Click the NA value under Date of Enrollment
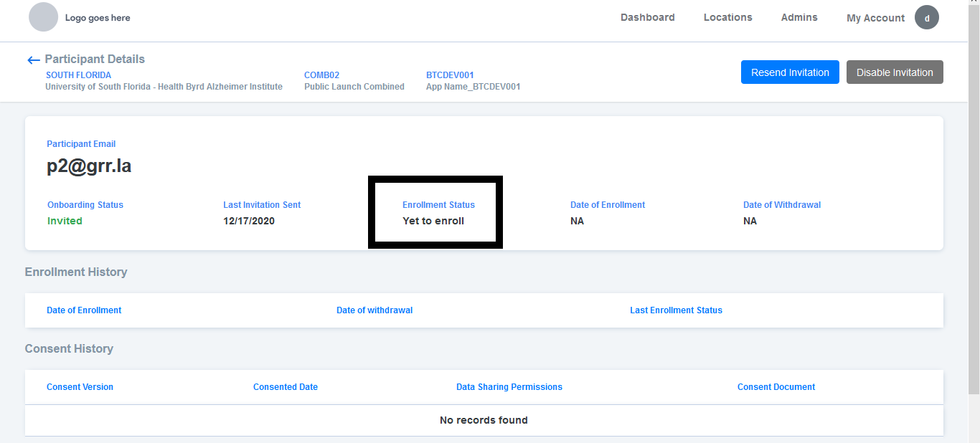This screenshot has width=980, height=443. pos(577,221)
